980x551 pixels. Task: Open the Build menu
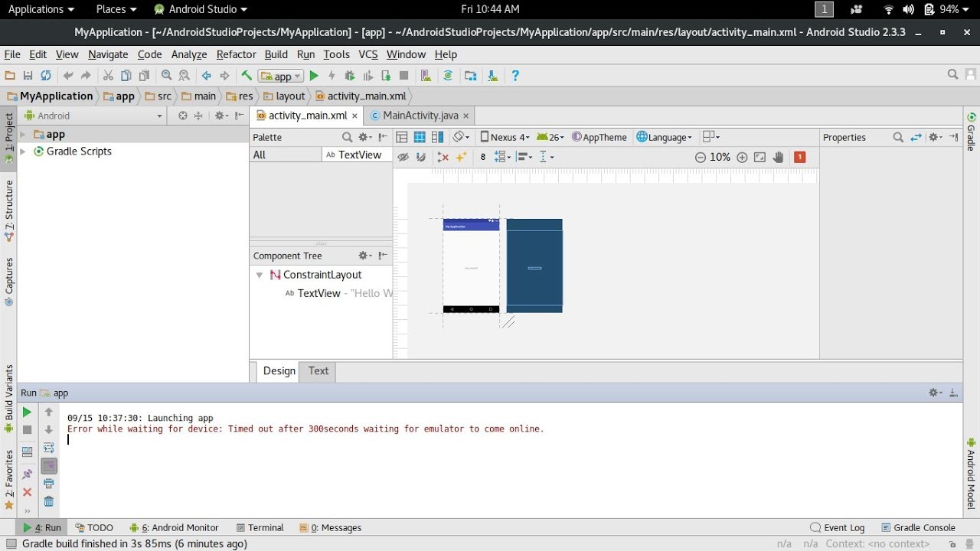tap(276, 54)
